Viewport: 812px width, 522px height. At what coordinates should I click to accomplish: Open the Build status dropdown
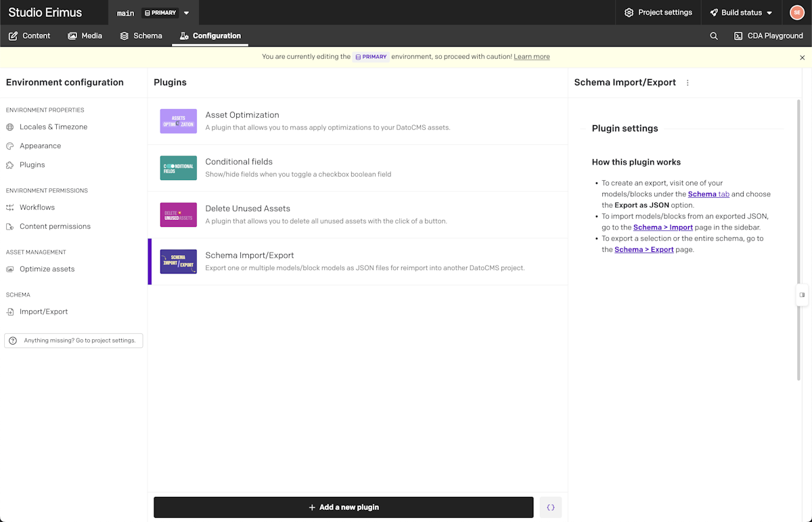tap(741, 13)
